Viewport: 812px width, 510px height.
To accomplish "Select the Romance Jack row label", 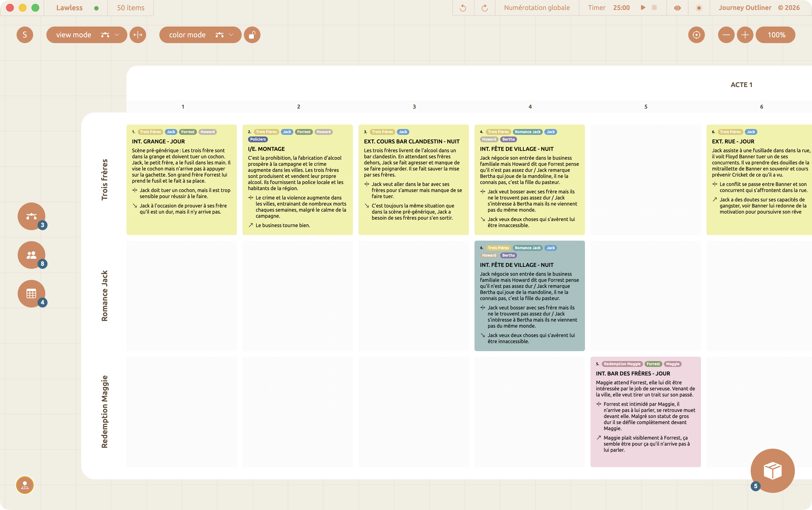I will 104,296.
